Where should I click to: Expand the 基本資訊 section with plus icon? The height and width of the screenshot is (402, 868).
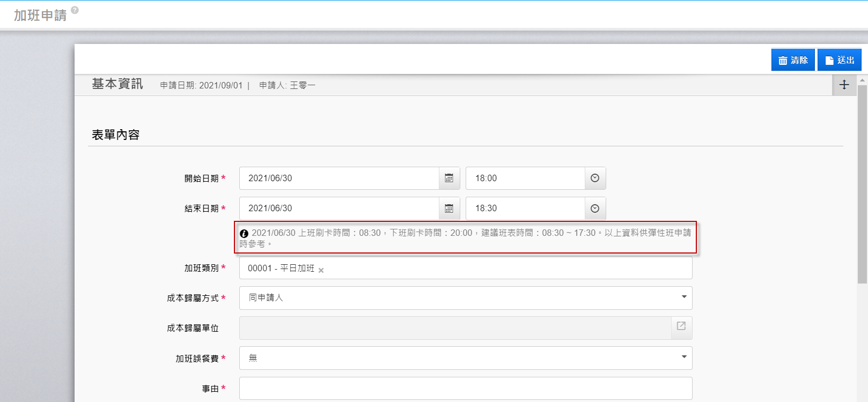click(x=844, y=85)
